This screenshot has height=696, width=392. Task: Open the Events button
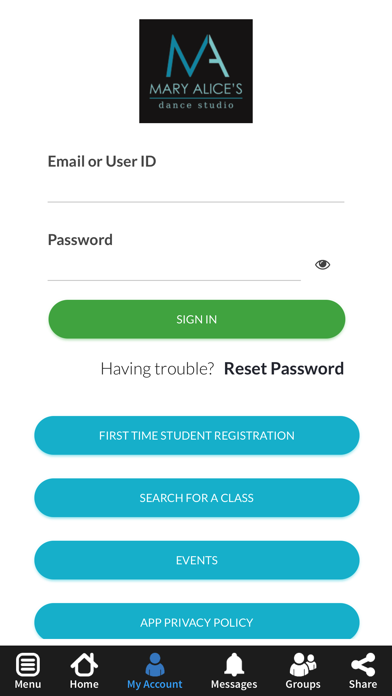click(197, 560)
